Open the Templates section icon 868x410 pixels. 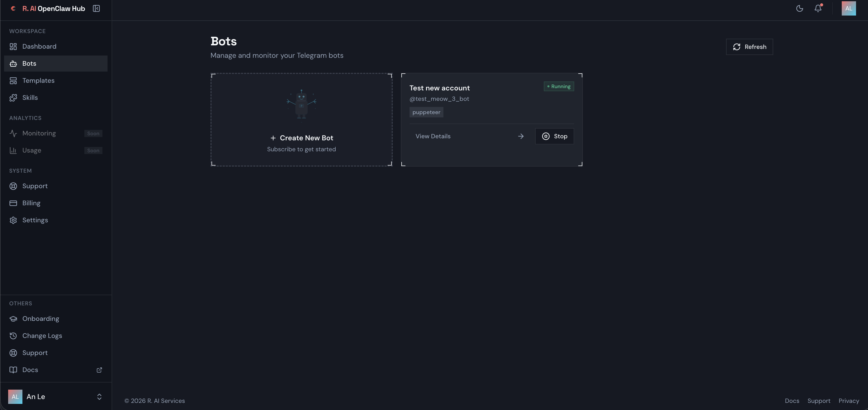coord(13,80)
